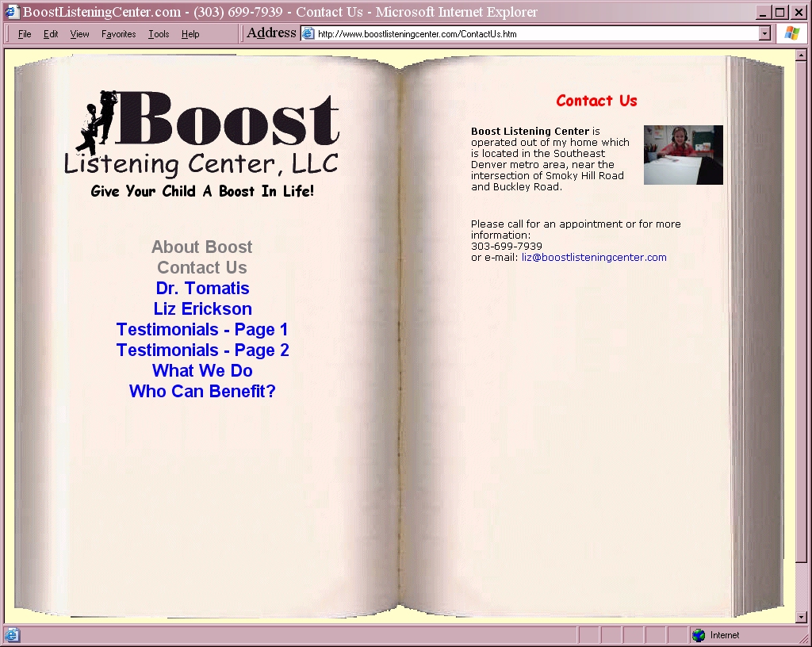Screen dimensions: 812x647
Task: Open the Who Can Benefit? link
Action: coord(202,392)
